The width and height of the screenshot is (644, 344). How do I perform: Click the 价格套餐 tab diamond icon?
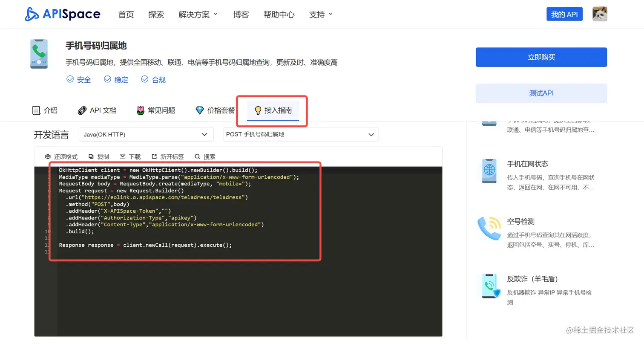click(200, 110)
